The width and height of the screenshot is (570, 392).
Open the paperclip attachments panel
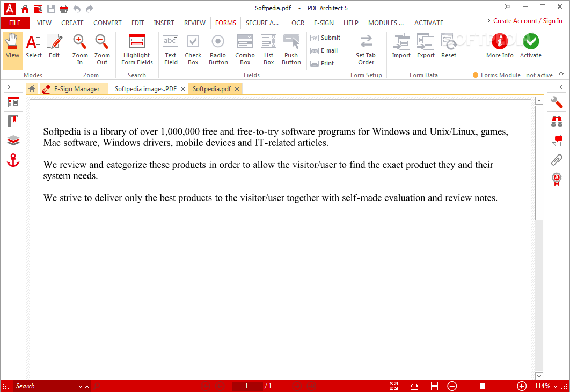click(557, 160)
